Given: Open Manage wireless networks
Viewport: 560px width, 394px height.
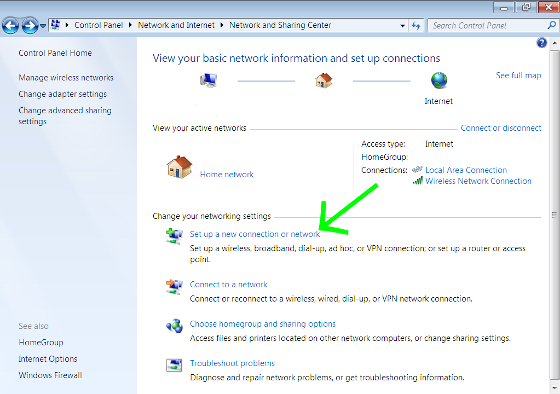Looking at the screenshot, I should coord(66,78).
